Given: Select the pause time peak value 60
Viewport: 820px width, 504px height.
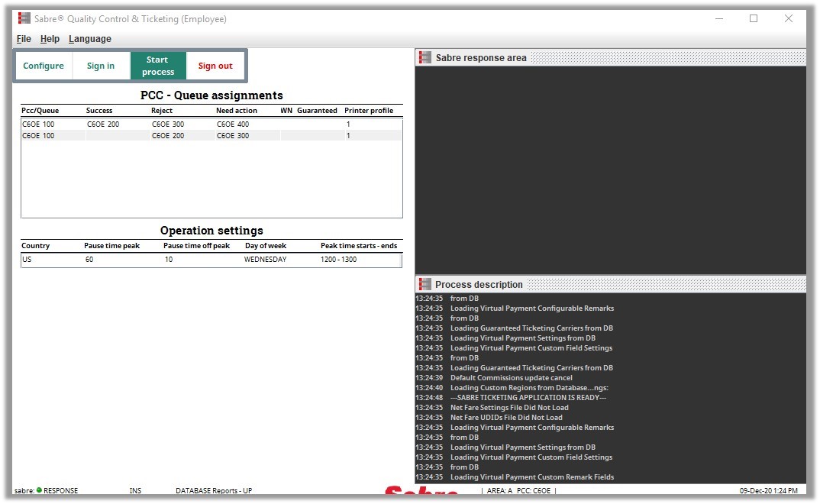Looking at the screenshot, I should tap(89, 260).
